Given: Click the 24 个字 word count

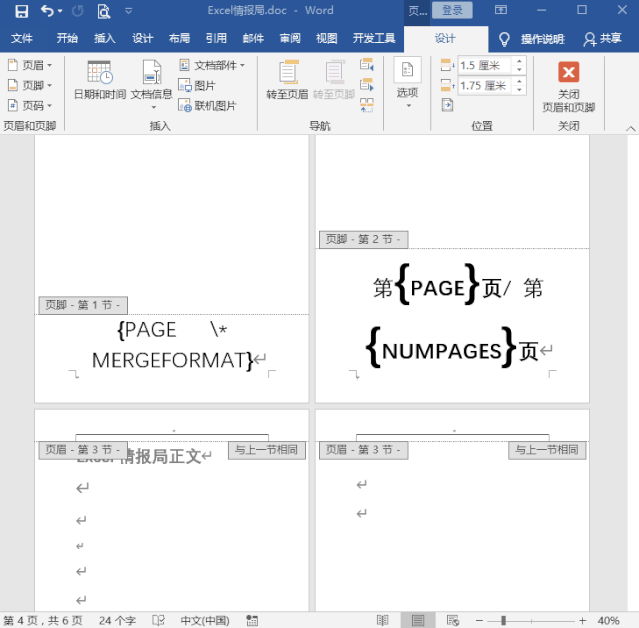Looking at the screenshot, I should pos(117,621).
